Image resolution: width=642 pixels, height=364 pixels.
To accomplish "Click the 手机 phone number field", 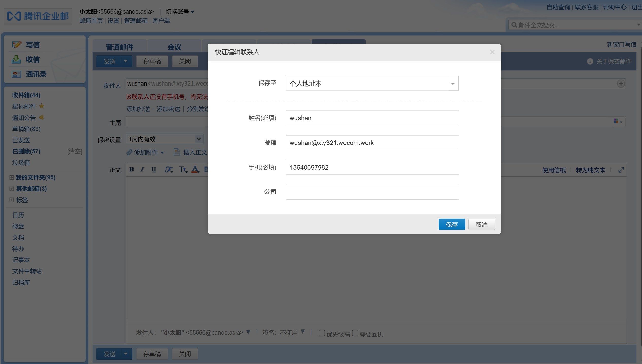I will (372, 167).
